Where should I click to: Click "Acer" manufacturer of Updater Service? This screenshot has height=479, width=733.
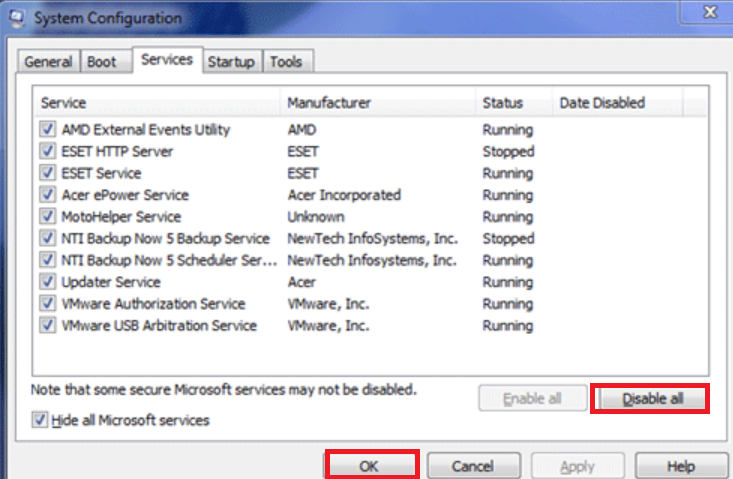302,282
